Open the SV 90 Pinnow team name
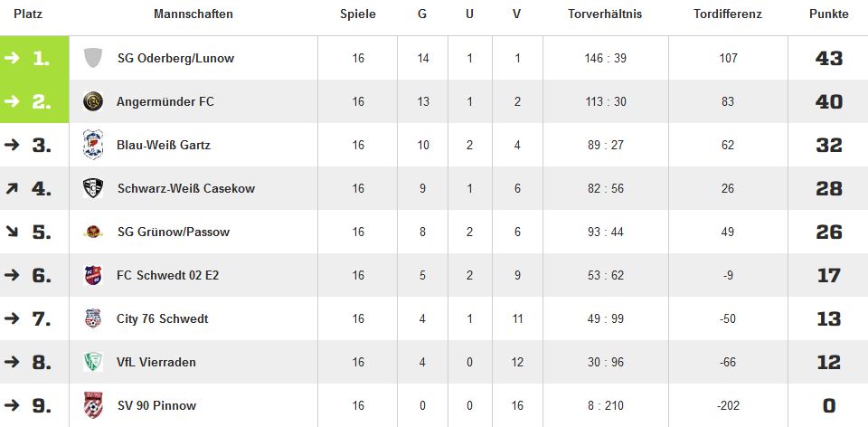 pos(156,405)
